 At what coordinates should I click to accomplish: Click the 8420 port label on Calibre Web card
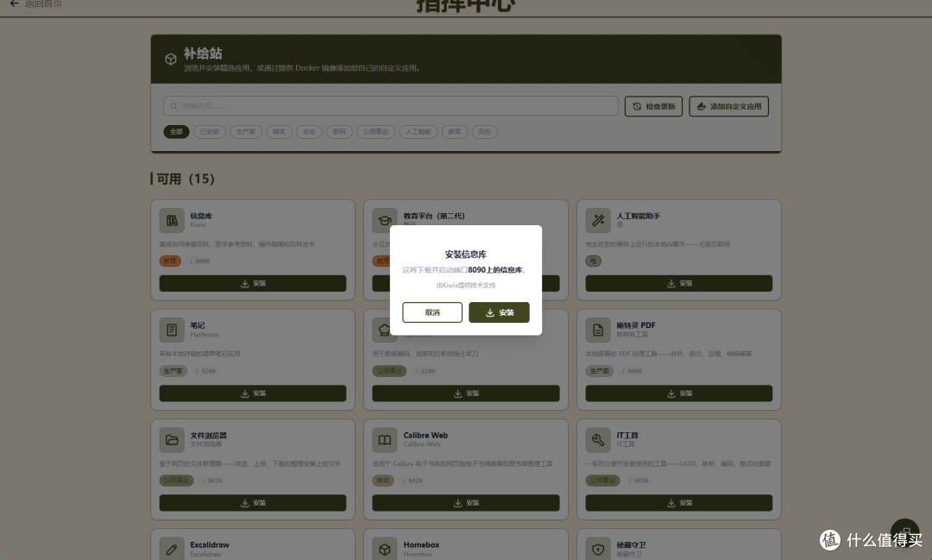click(x=413, y=481)
